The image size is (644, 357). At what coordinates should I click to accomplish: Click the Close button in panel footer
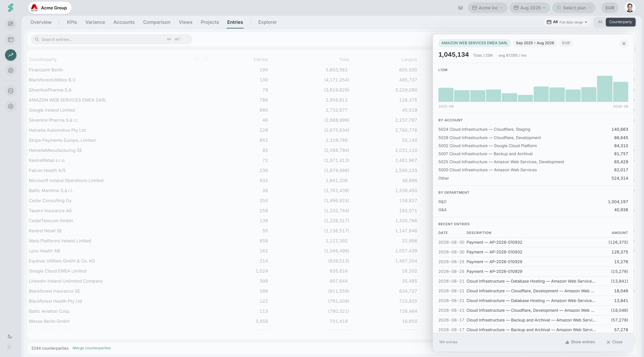tap(614, 342)
